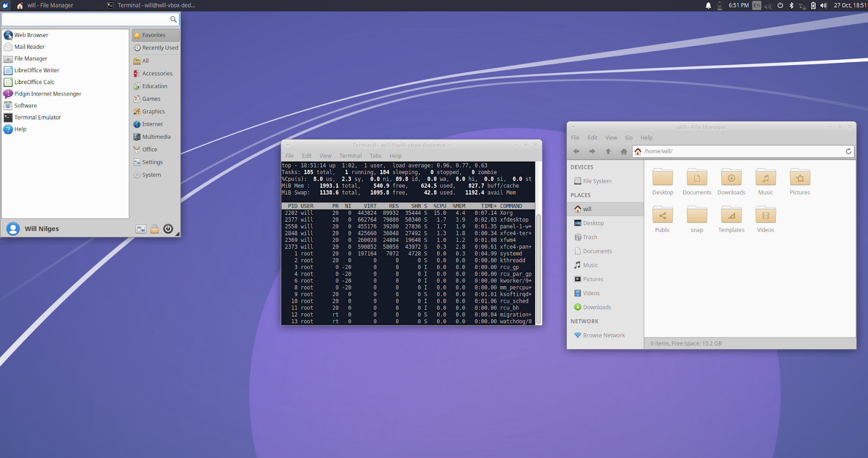Launch Web Browser from the Favorites list
The image size is (868, 458).
point(65,35)
